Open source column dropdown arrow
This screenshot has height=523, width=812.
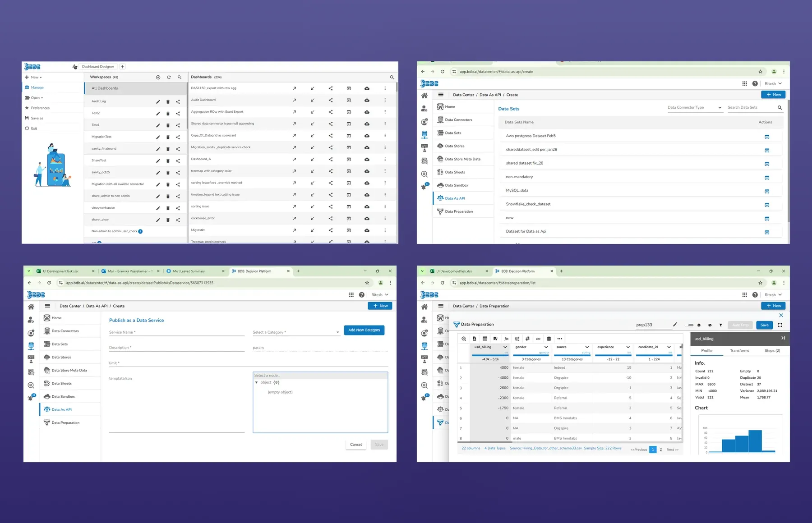coord(587,347)
